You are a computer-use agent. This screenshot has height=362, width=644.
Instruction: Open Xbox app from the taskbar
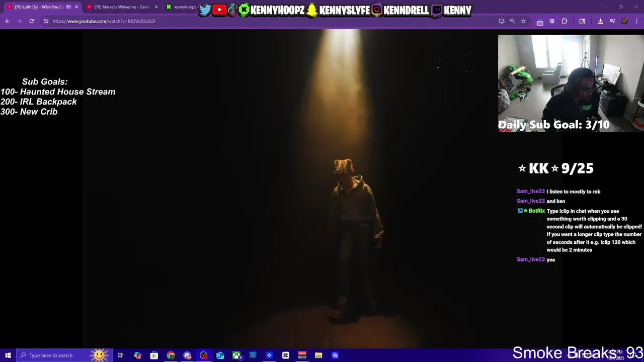coord(236,355)
